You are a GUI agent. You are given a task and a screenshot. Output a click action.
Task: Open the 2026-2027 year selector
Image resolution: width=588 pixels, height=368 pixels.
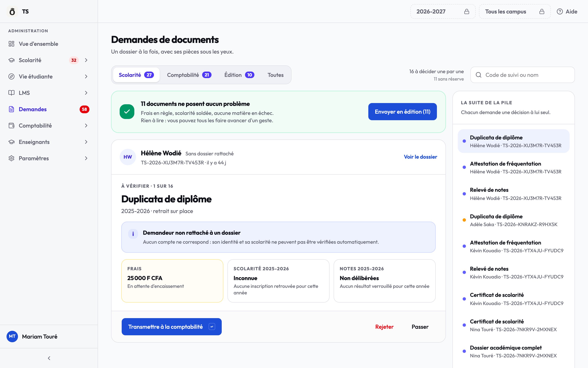[x=443, y=11]
